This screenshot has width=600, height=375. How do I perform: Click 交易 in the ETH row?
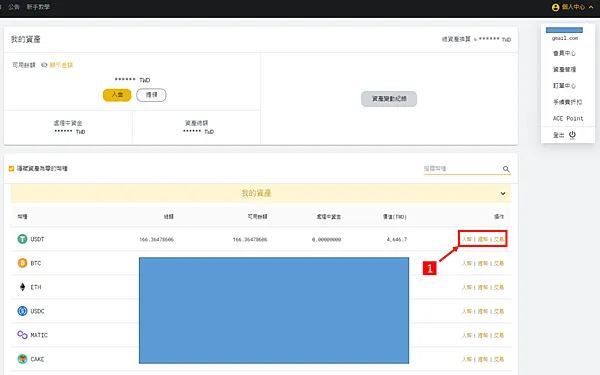point(499,287)
